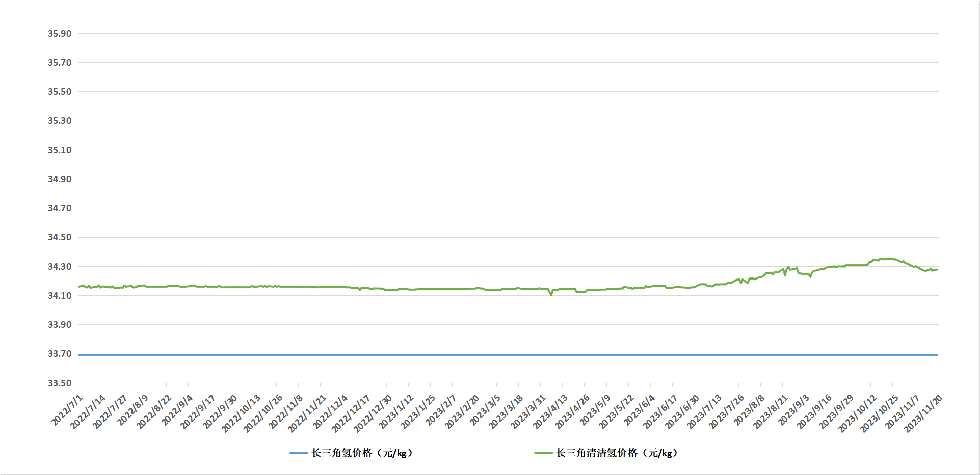Click the 2023/5/22 date label

(x=616, y=412)
